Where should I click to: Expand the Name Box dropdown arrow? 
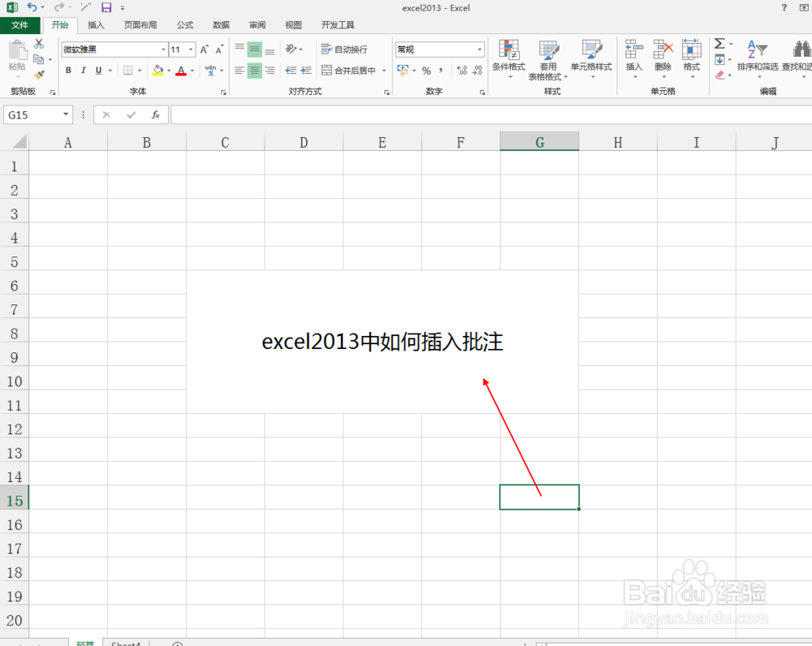click(x=66, y=114)
